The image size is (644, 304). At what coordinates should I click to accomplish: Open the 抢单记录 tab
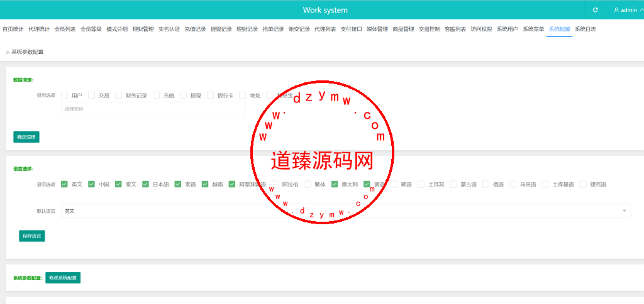pos(273,29)
